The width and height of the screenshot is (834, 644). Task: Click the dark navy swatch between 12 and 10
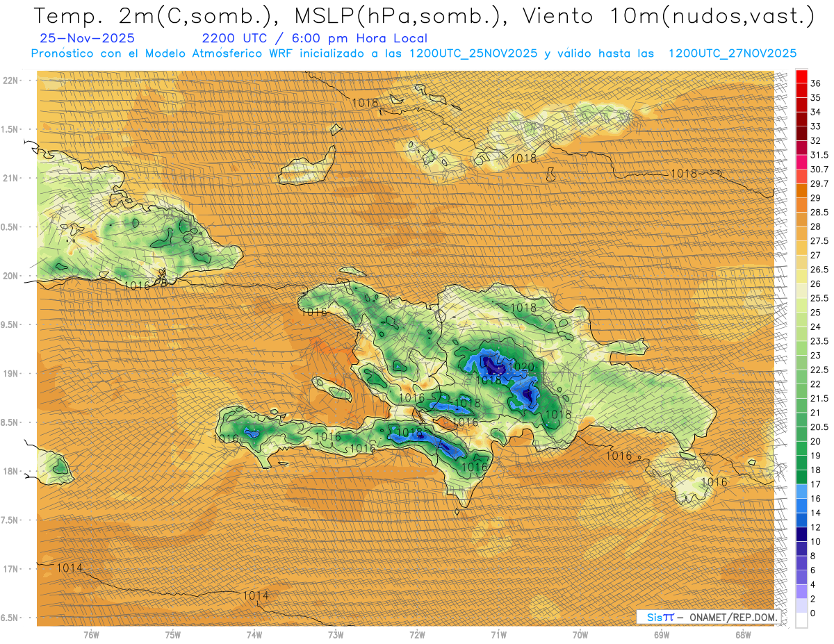[x=801, y=534]
